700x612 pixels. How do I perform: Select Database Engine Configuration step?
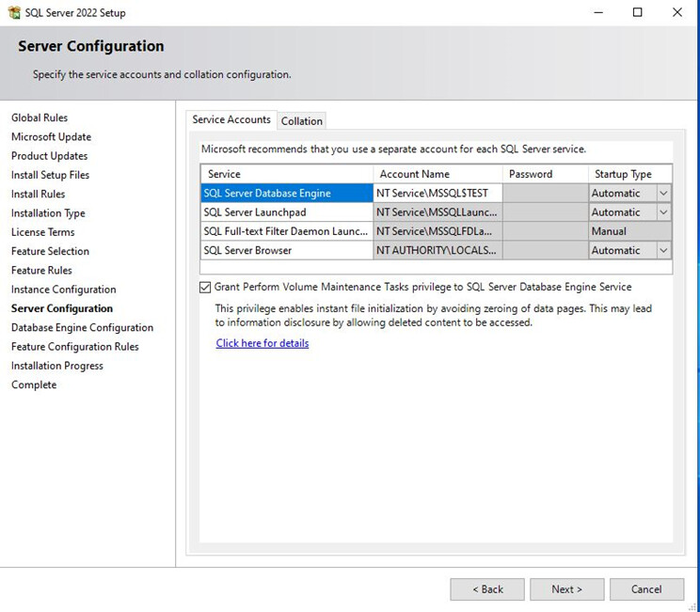(x=82, y=328)
